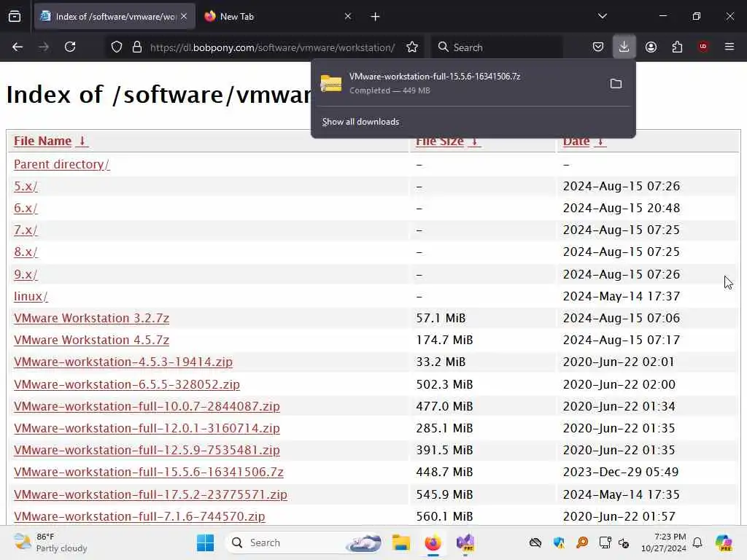Click the cloud sync-off tray icon

(x=535, y=542)
